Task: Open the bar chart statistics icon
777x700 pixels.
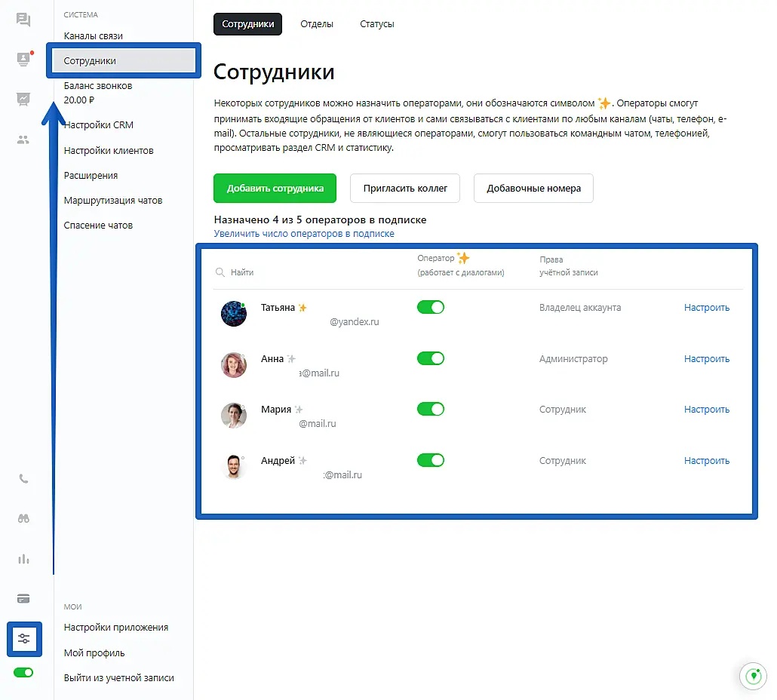Action: (23, 559)
